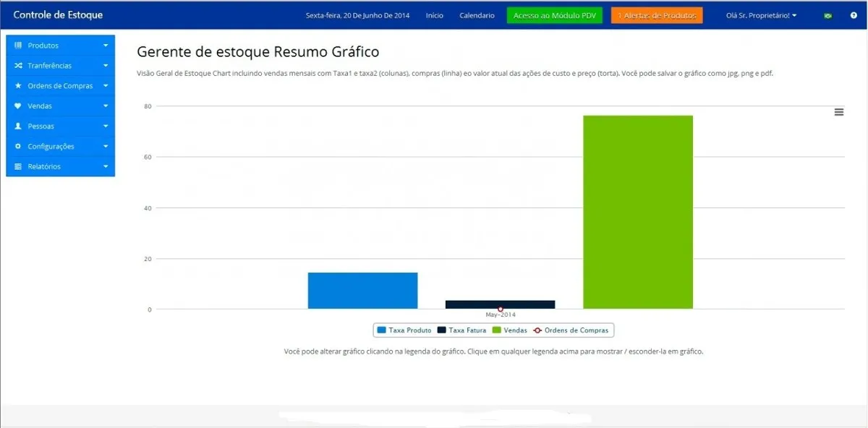Click the barcode icon beside Produtos

pos(18,46)
